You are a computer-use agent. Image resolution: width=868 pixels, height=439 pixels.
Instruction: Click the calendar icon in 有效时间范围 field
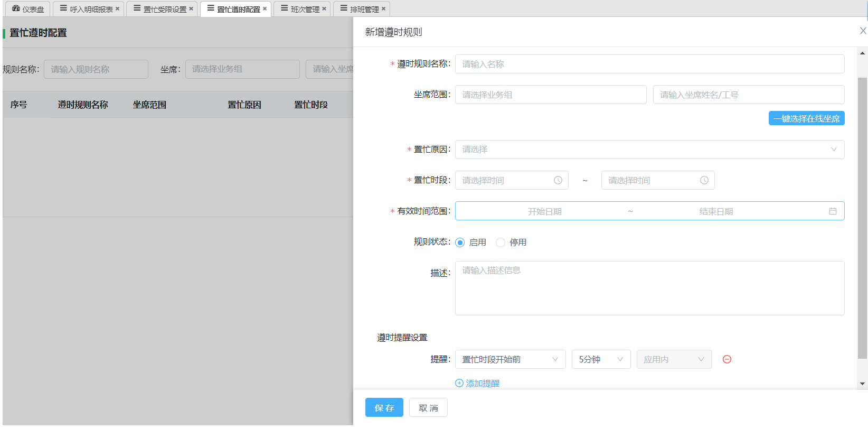point(833,211)
